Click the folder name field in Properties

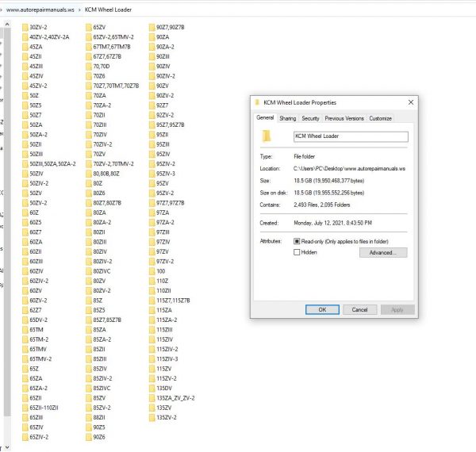(x=351, y=136)
